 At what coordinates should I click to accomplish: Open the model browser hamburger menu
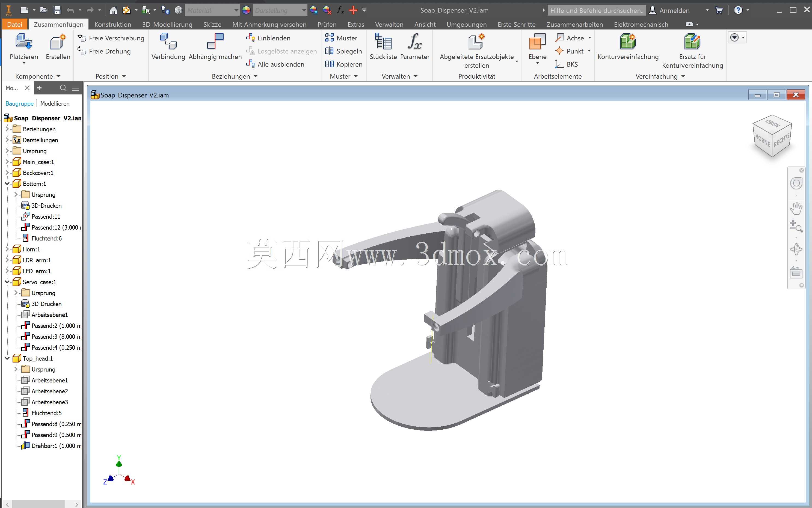[x=75, y=88]
